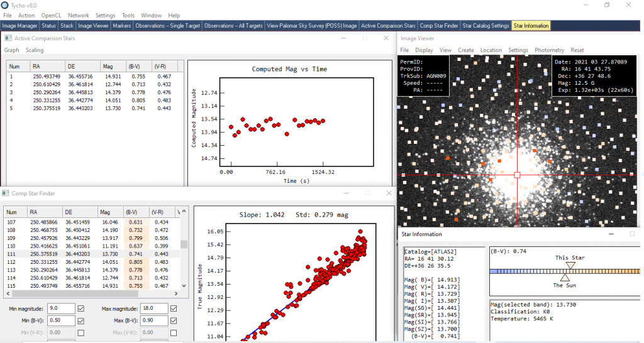The image size is (644, 343).
Task: Click scroll-up arrow in Comp Star Finder table
Action: [x=184, y=211]
